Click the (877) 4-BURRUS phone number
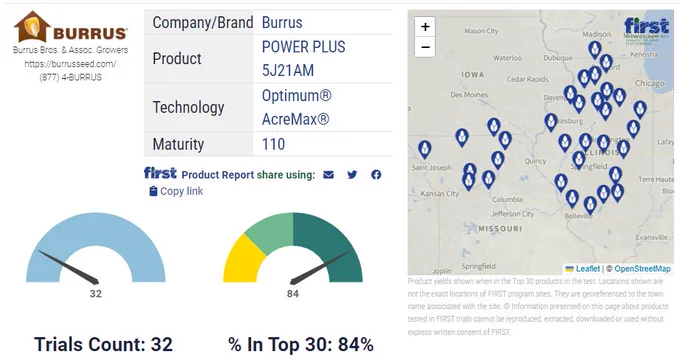Screen dimensions: 680x360 coord(70,77)
